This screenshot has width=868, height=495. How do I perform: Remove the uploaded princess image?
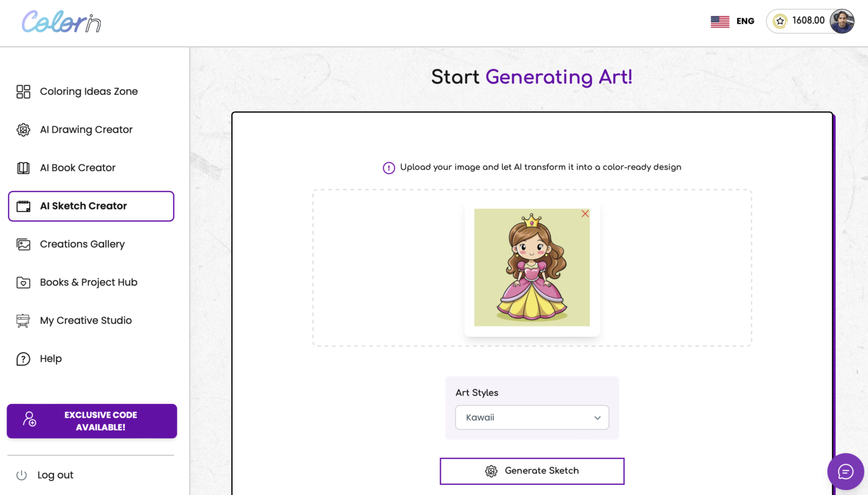tap(585, 214)
